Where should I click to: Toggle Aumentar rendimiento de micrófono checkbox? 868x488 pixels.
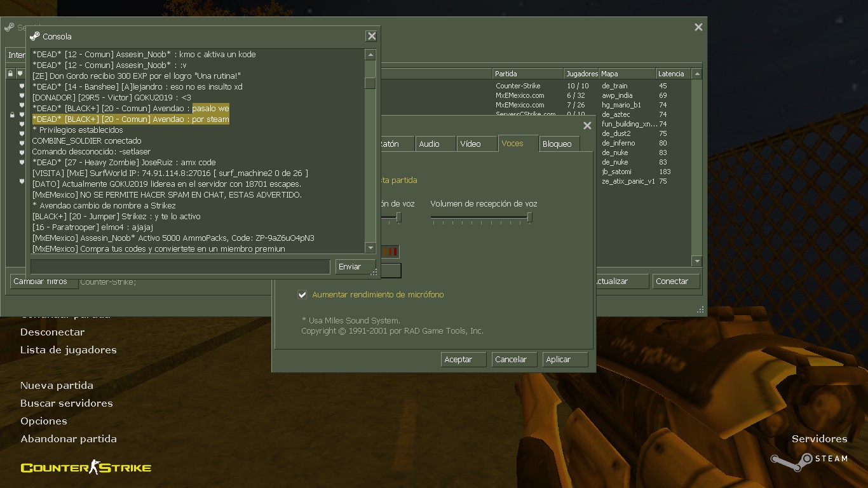coord(302,295)
